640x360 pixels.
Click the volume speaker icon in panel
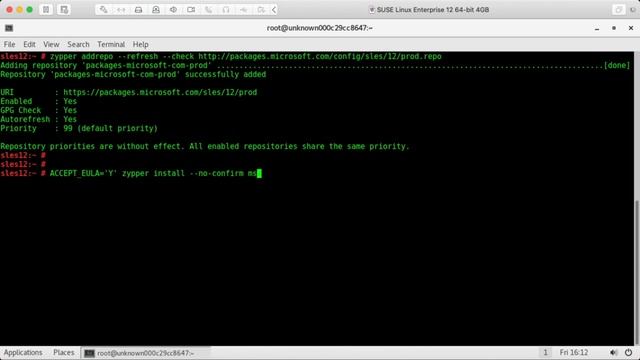tap(613, 352)
